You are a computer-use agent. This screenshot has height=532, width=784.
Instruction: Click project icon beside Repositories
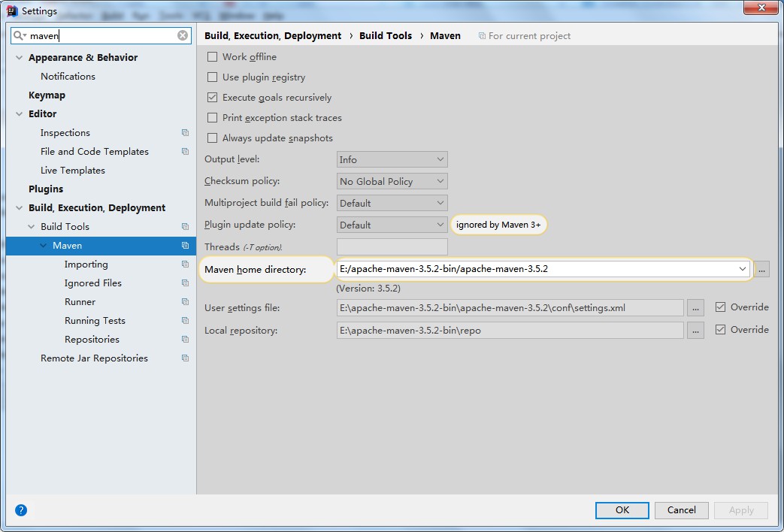coord(185,339)
